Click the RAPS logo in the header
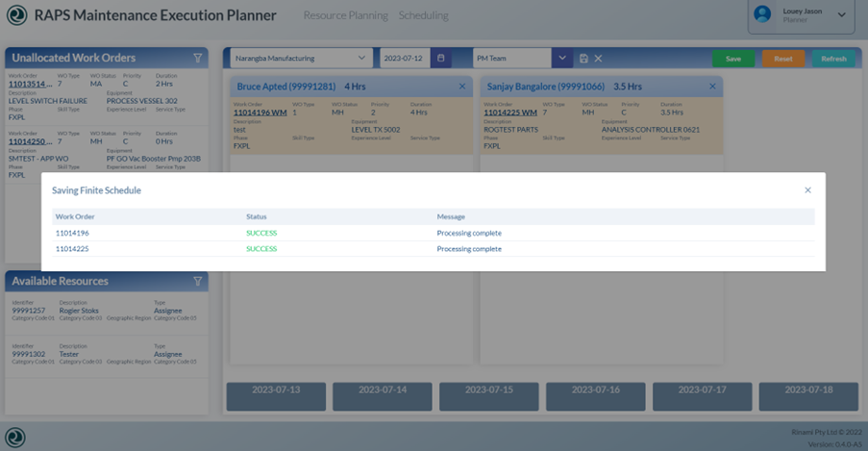868x451 pixels. point(16,15)
